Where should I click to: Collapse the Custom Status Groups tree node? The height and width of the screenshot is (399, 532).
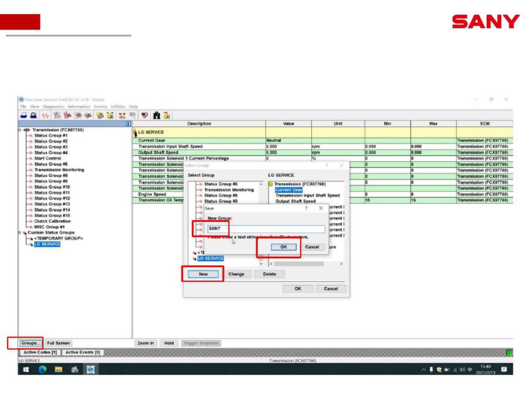20,233
